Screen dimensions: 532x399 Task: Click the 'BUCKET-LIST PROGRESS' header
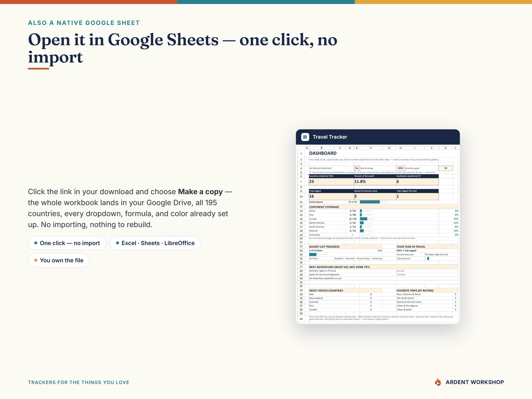pos(324,247)
